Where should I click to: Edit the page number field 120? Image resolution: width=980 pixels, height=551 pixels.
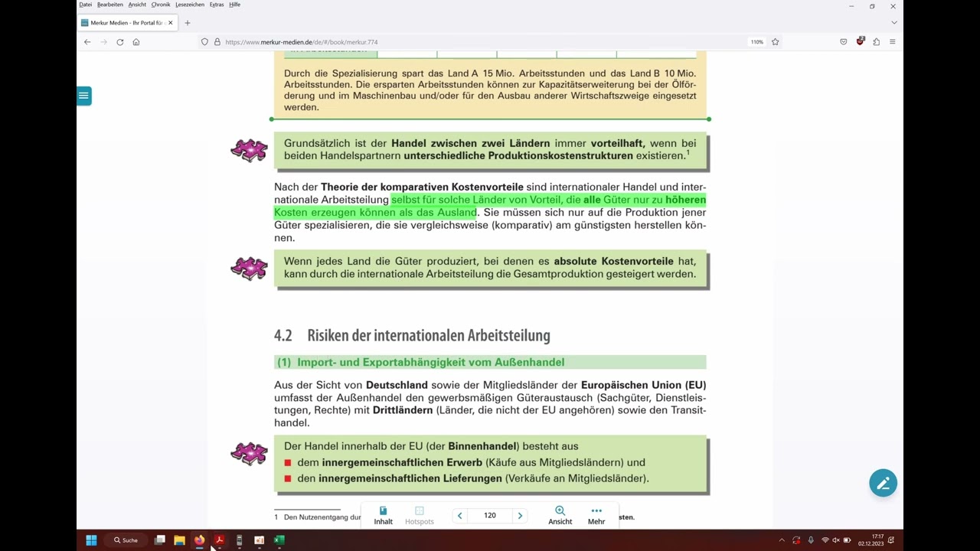click(x=490, y=516)
